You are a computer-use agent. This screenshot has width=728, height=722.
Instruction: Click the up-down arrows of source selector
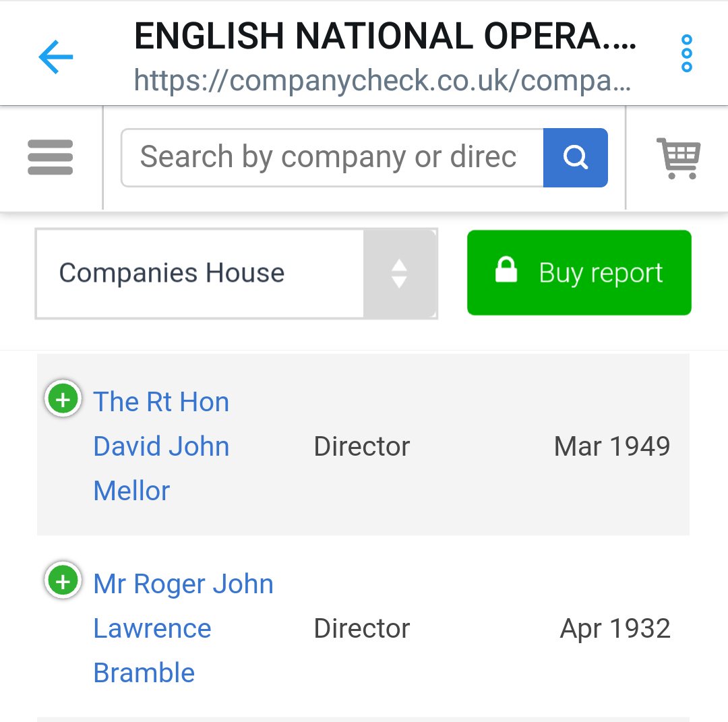pyautogui.click(x=399, y=273)
